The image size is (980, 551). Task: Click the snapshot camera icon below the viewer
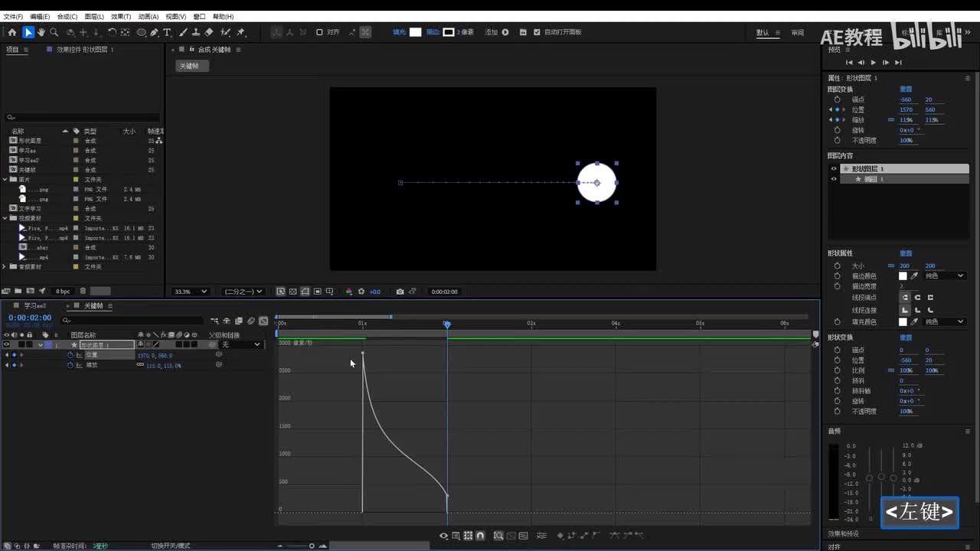(x=400, y=292)
